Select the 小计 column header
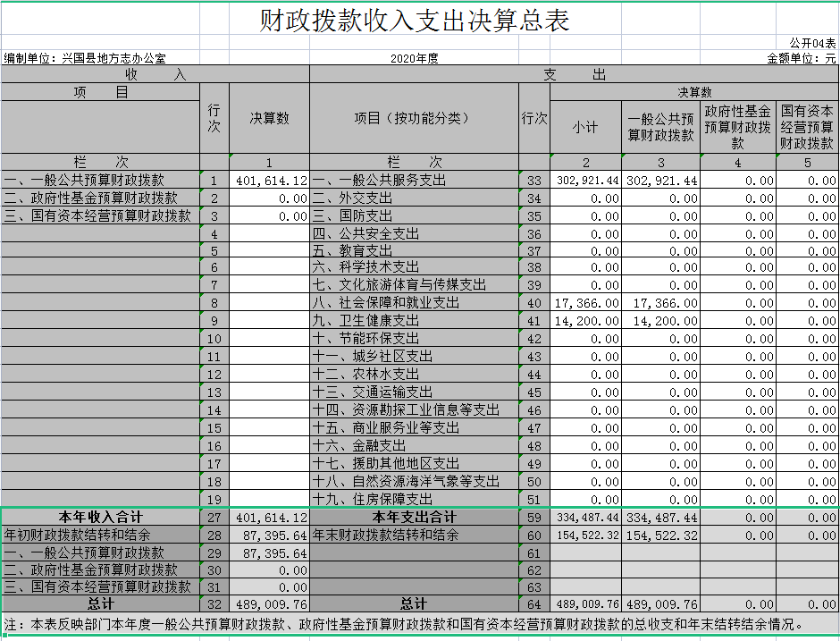Screen dimensions: 840x641 pyautogui.click(x=585, y=127)
